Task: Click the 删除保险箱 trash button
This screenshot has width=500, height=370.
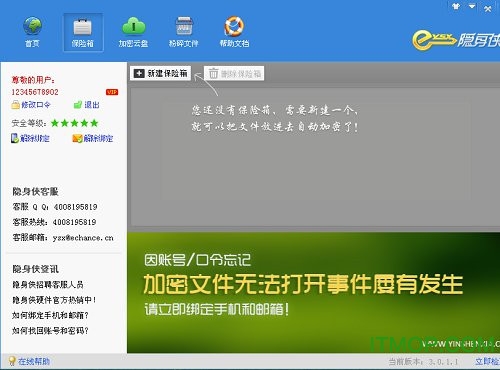Action: click(234, 73)
